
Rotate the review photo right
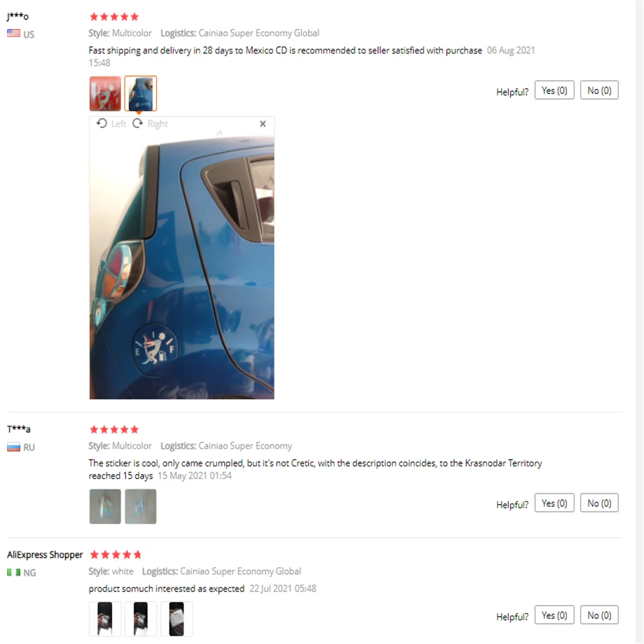[150, 124]
